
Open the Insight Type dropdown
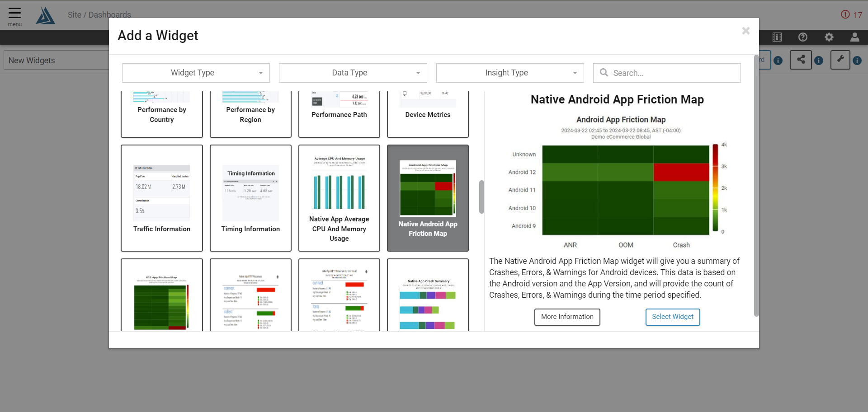coord(509,73)
